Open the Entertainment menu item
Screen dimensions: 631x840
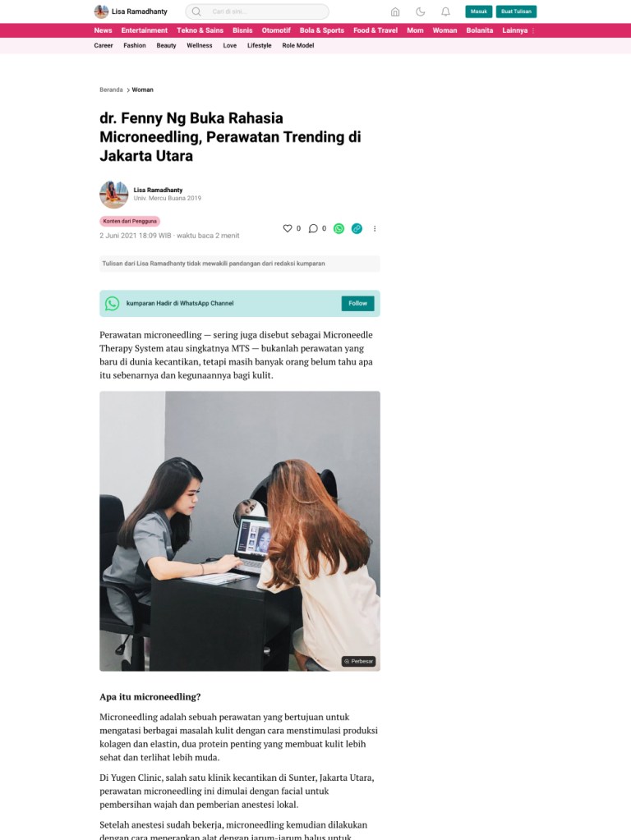point(145,30)
